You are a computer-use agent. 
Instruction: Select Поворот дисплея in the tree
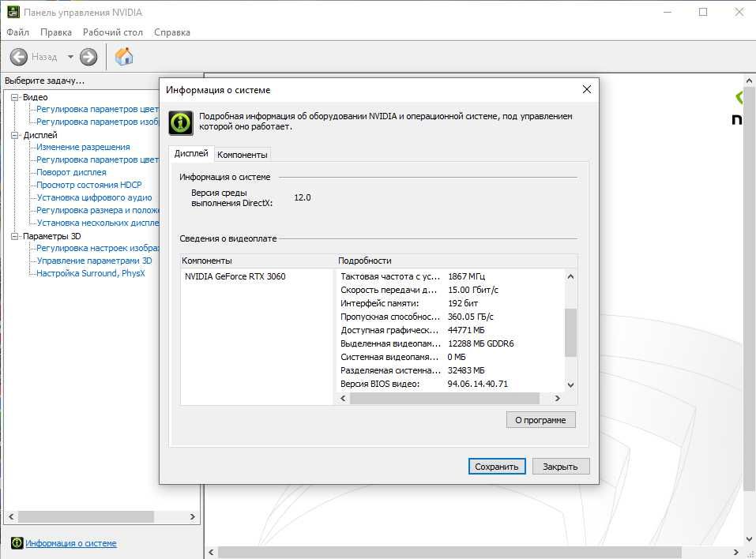(71, 172)
